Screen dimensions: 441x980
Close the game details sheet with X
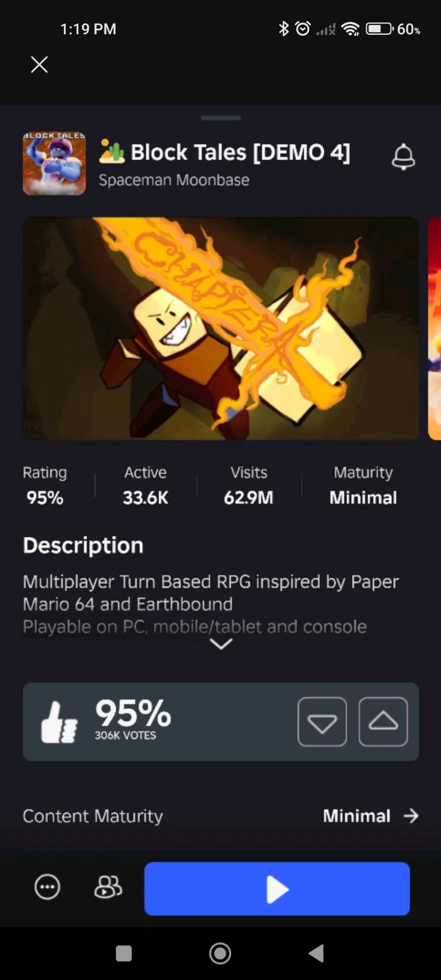click(x=39, y=64)
